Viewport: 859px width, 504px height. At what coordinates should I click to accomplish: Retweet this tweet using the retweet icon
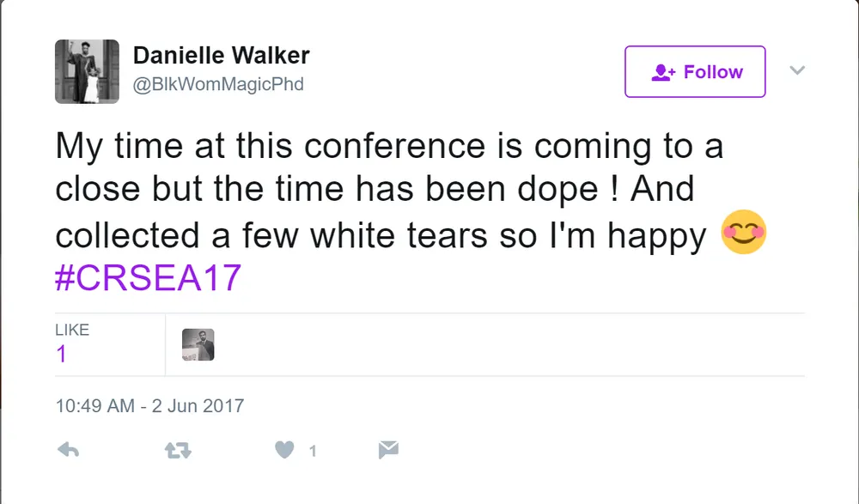pos(178,450)
